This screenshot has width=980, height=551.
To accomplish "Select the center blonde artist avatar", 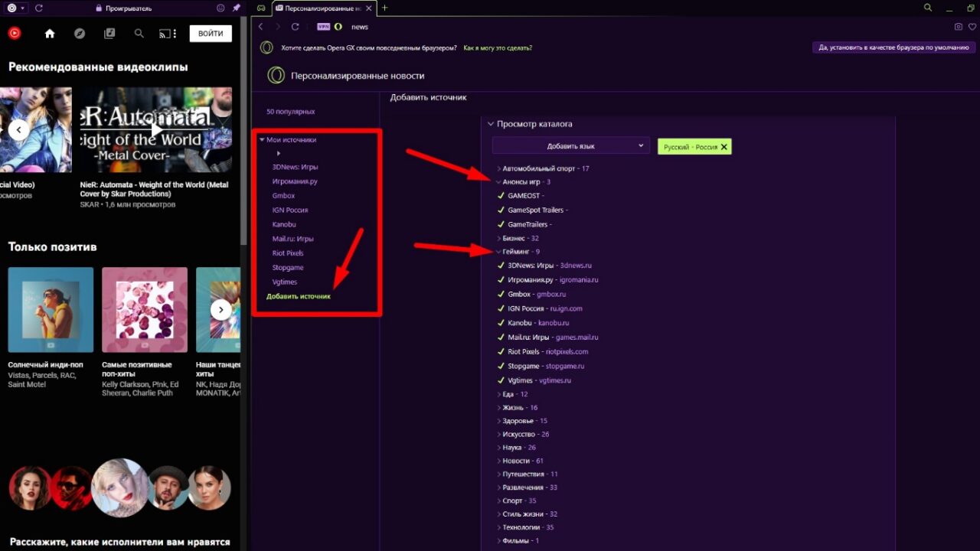I will 120,487.
